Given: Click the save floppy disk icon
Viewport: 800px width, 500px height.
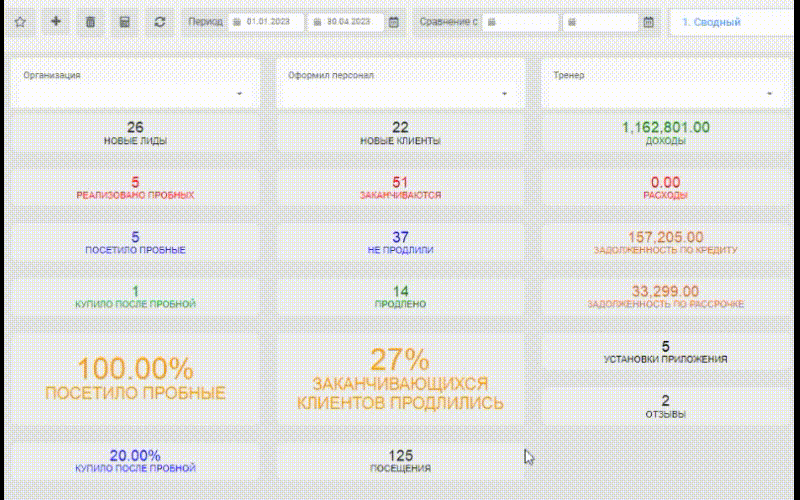Looking at the screenshot, I should (x=124, y=22).
